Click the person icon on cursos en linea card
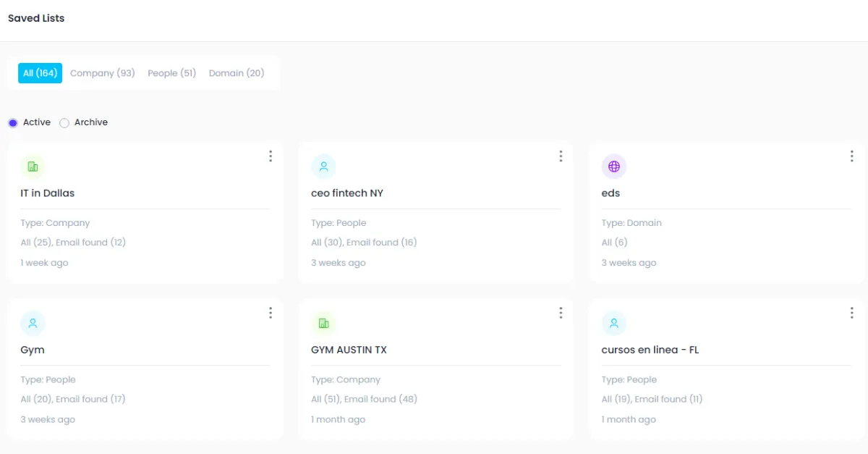Screen dimensions: 868x454 (x=614, y=323)
